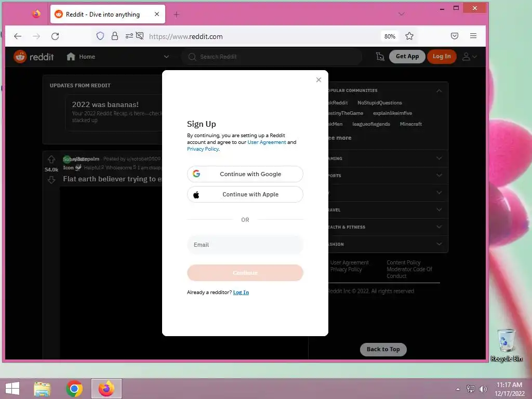Open the Windows Start menu
The height and width of the screenshot is (399, 532).
point(12,389)
